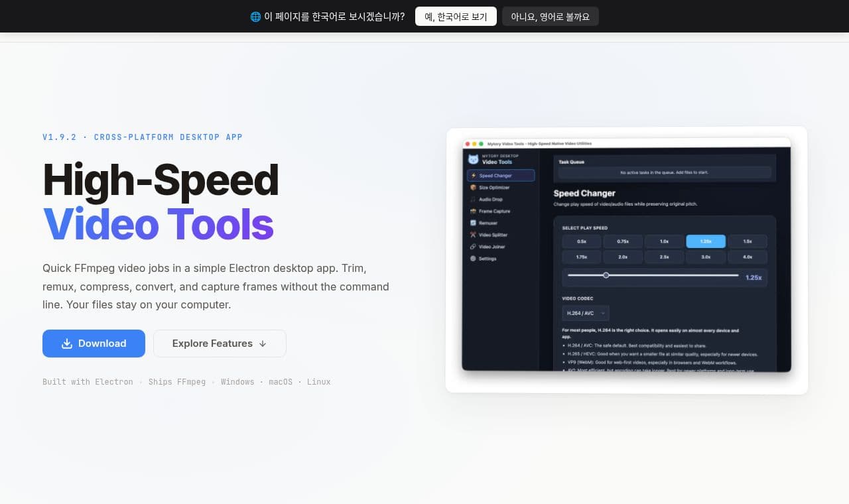Click the 'Linux' platform text
The image size is (849, 504).
coord(319,382)
